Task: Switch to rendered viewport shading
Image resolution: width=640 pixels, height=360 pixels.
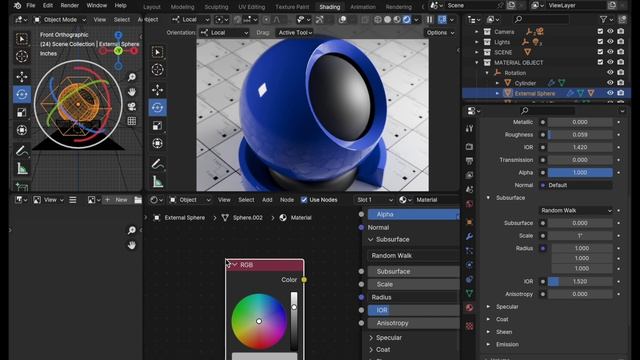Action: 407,20
